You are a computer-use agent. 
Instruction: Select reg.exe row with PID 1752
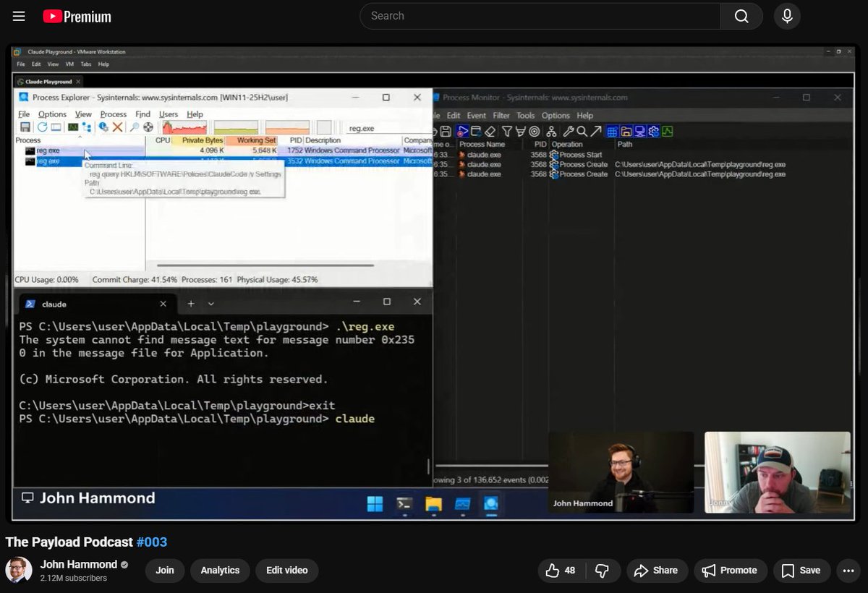tap(223, 150)
